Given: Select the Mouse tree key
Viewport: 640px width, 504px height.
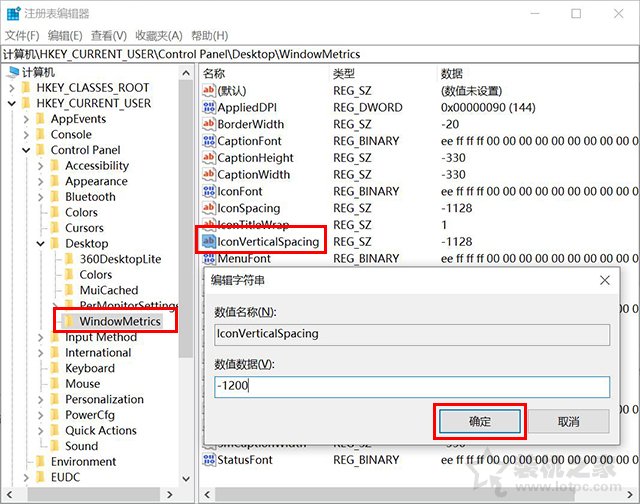Looking at the screenshot, I should (x=82, y=384).
